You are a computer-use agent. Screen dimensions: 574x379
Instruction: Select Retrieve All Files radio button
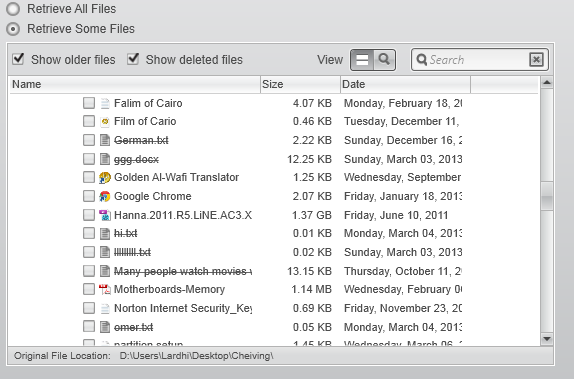13,9
